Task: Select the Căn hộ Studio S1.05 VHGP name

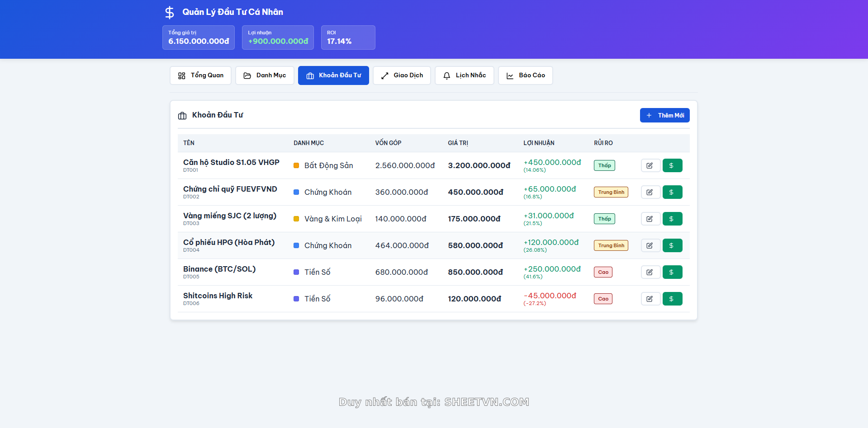Action: click(x=231, y=162)
